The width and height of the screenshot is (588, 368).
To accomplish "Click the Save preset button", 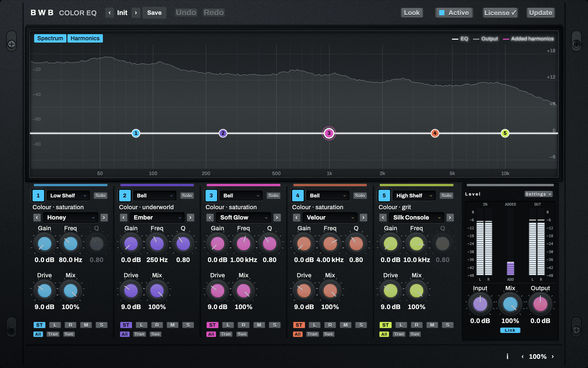I will [x=154, y=13].
